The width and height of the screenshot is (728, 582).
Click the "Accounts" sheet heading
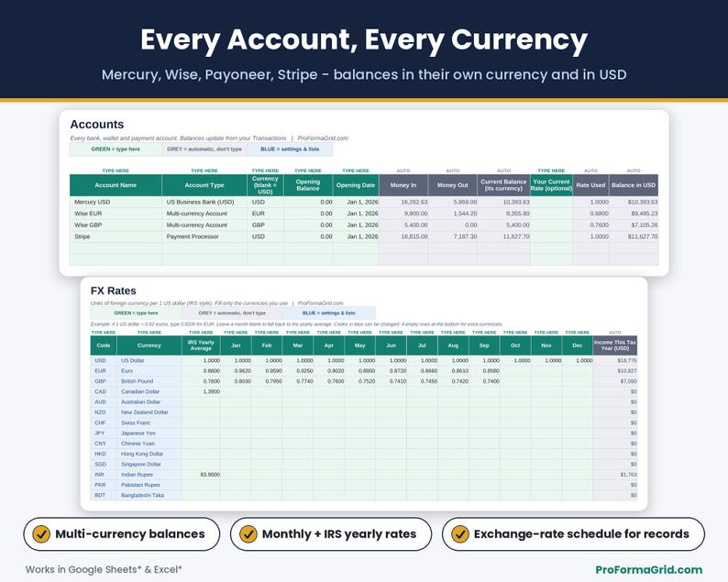tap(97, 125)
